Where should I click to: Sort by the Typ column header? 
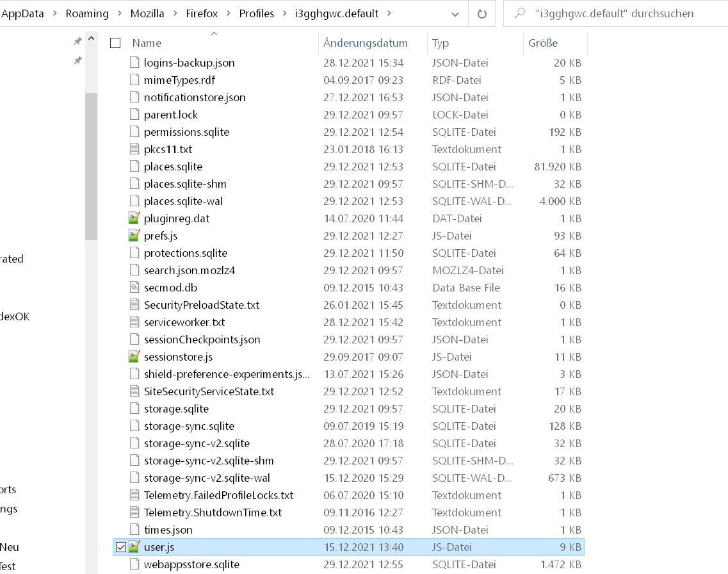tap(440, 43)
